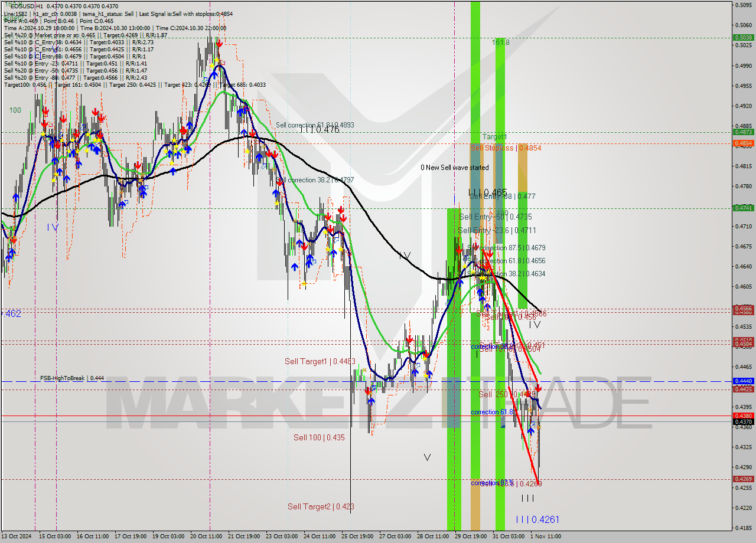Viewport: 756px width, 543px height.
Task: Click the 'Sell 100 | 0.435' label
Action: (319, 437)
